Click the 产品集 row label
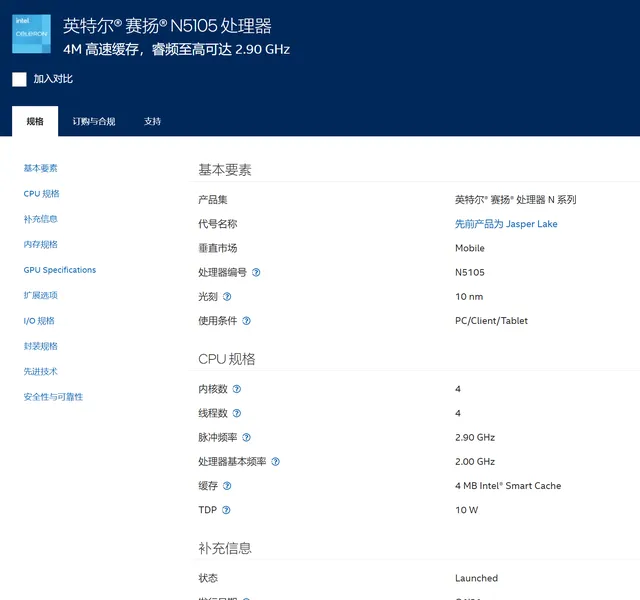This screenshot has height=600, width=640. click(x=213, y=200)
